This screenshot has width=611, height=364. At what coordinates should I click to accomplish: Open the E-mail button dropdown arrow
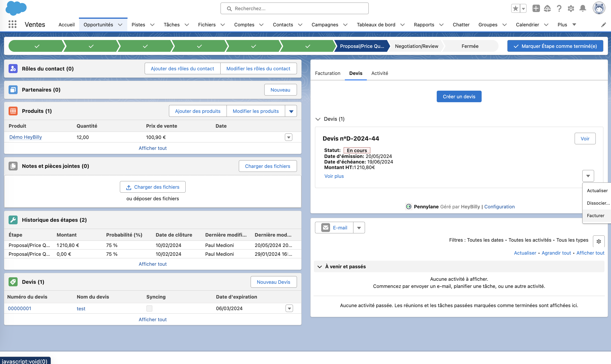pos(359,228)
